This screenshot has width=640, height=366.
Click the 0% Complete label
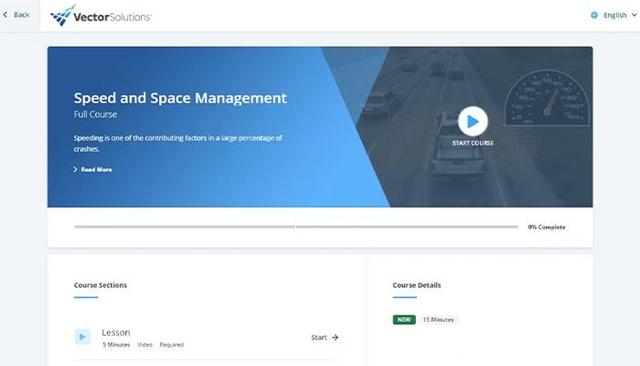point(547,227)
